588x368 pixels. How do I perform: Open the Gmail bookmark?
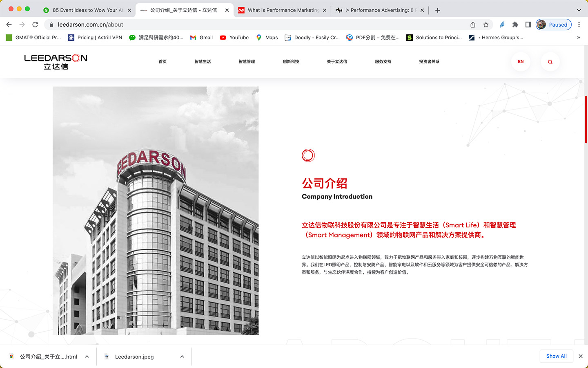[x=201, y=38]
